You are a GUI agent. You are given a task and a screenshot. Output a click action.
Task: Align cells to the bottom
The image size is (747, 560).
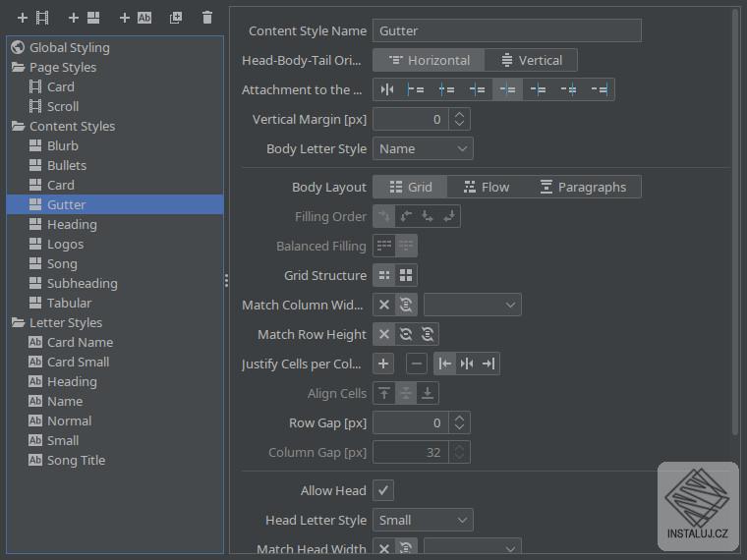(428, 393)
